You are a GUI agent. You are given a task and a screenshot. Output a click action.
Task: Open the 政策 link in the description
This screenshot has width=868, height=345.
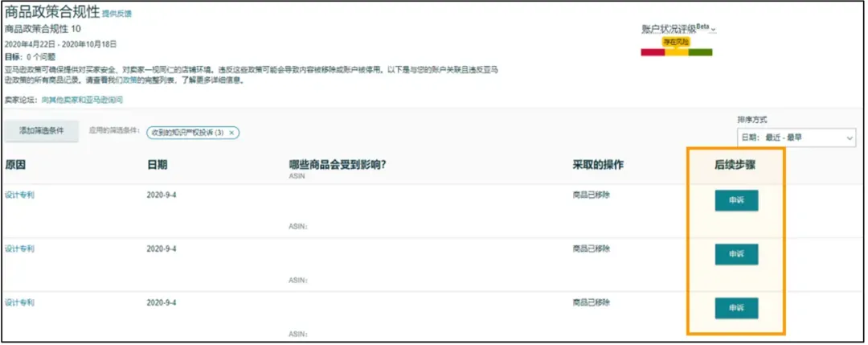[x=129, y=80]
